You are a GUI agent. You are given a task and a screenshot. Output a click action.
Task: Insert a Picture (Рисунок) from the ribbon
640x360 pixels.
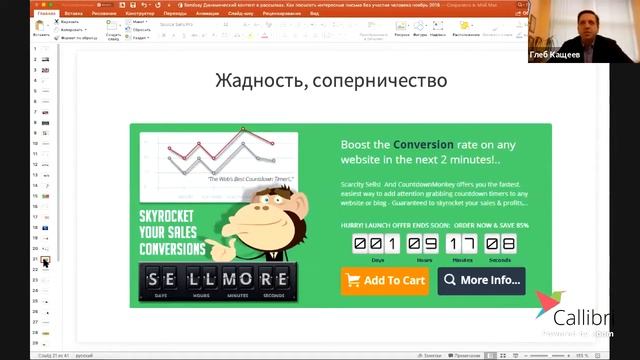(x=401, y=27)
